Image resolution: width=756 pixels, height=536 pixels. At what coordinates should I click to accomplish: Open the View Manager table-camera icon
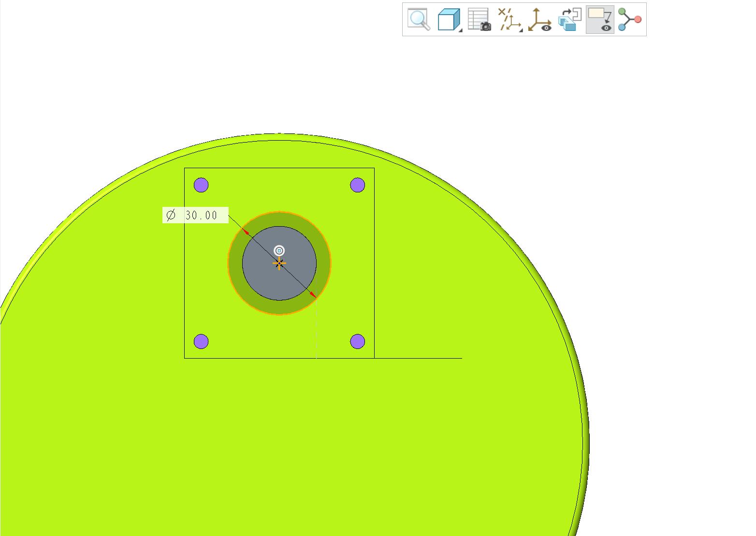[479, 19]
